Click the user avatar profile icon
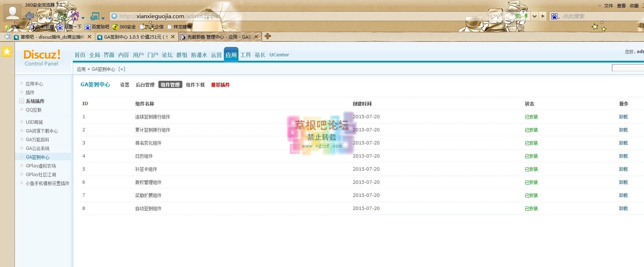 pos(12,12)
